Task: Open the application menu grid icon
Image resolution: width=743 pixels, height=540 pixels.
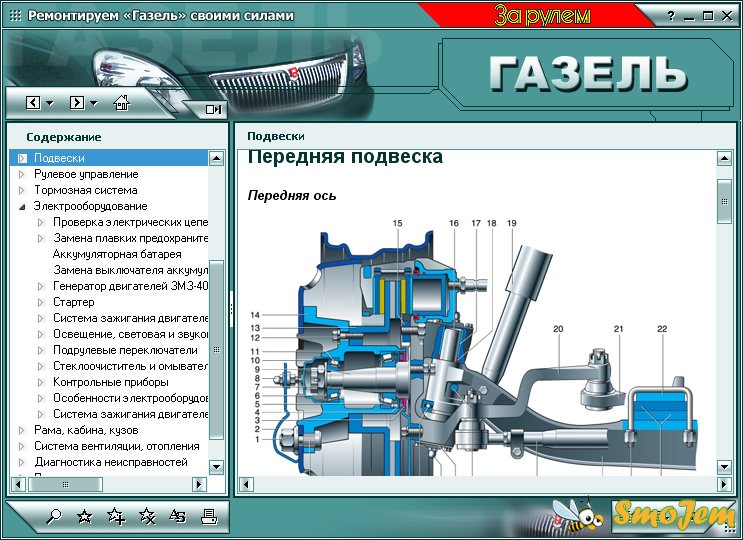Action: 16,16
